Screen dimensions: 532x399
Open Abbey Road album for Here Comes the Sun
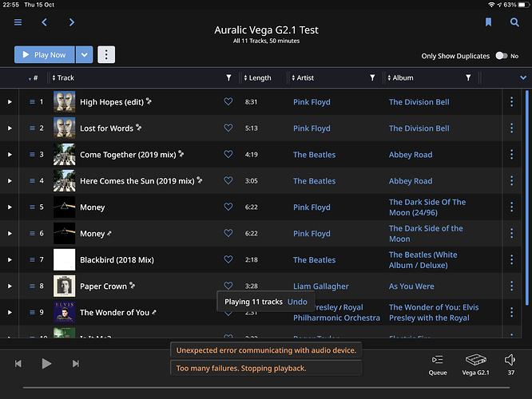[411, 181]
